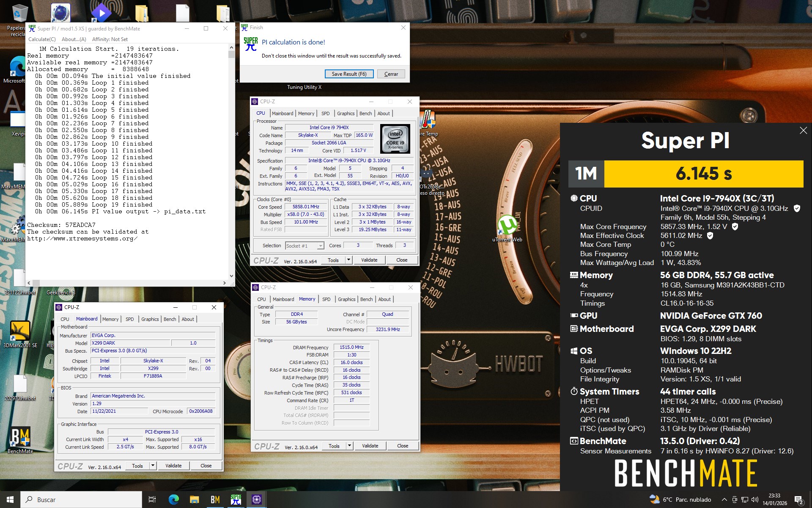Open Windows Task View button

click(152, 500)
